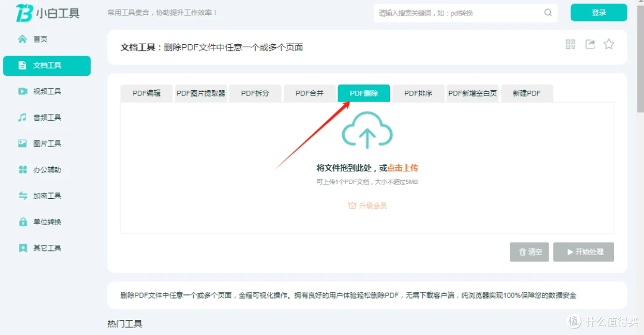Click the home icon beside 首页
Viewport: 644px width, 335px height.
click(22, 39)
